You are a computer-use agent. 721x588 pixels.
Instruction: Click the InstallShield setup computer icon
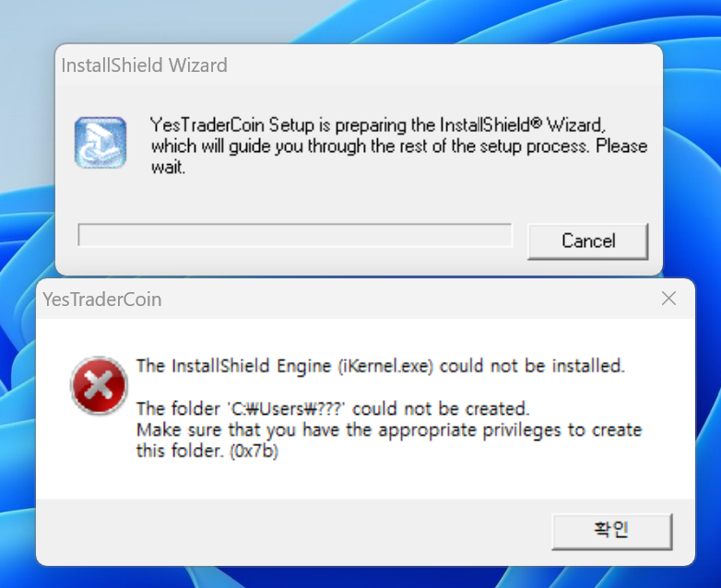(100, 143)
